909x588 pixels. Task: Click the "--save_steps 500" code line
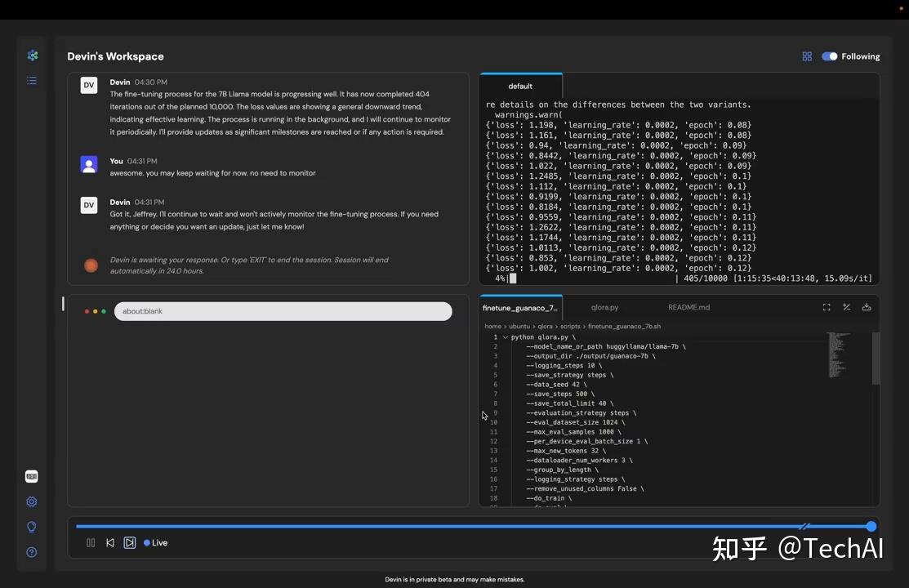tap(560, 394)
